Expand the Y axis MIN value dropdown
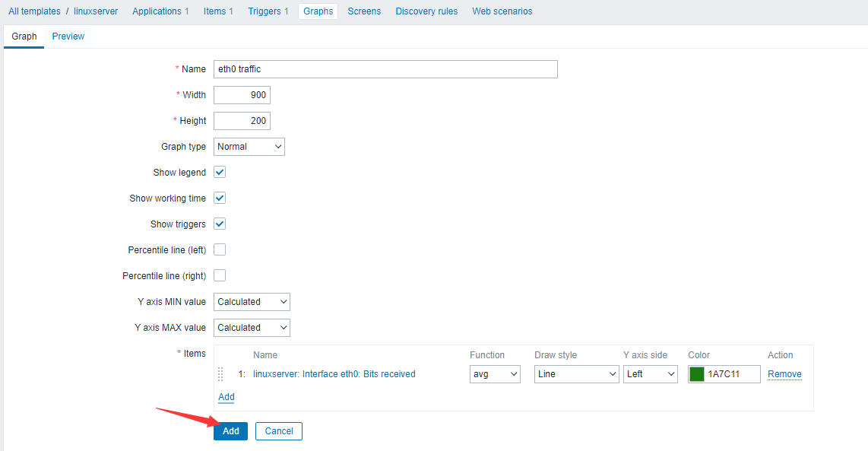 tap(252, 302)
